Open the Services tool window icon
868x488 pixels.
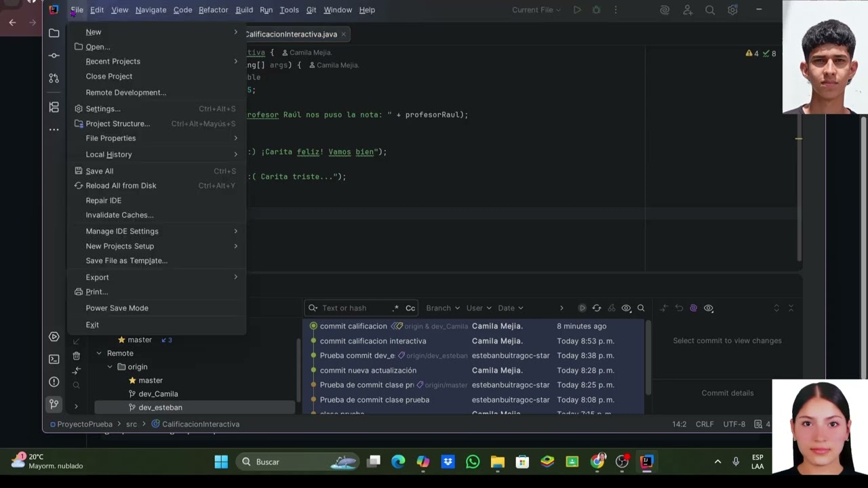tap(54, 337)
